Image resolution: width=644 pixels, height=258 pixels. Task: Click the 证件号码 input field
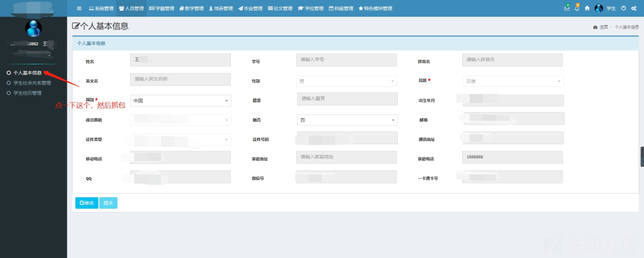(347, 138)
